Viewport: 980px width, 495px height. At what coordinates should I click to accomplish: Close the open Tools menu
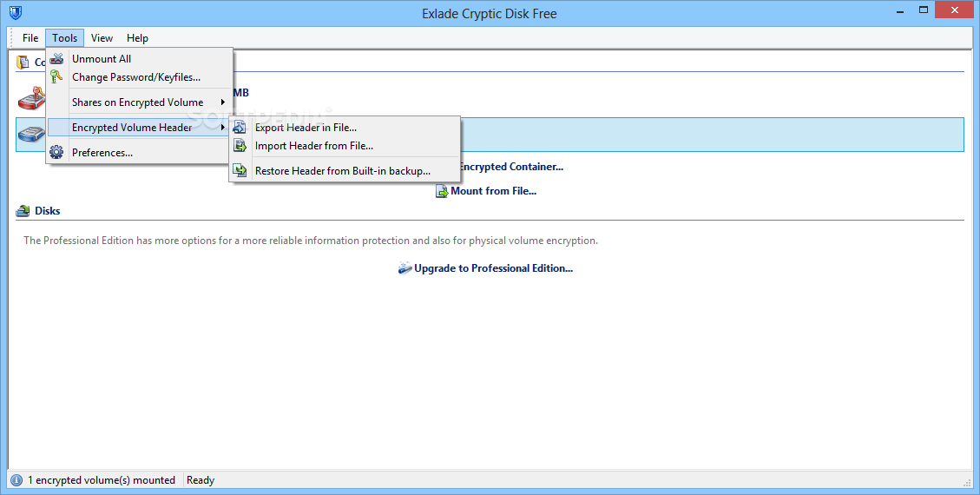[x=64, y=38]
